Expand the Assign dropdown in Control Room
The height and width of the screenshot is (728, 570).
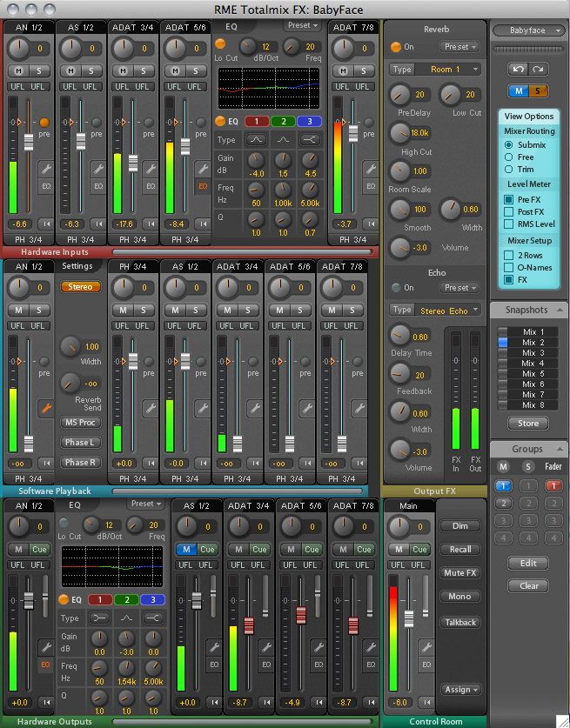[x=460, y=690]
